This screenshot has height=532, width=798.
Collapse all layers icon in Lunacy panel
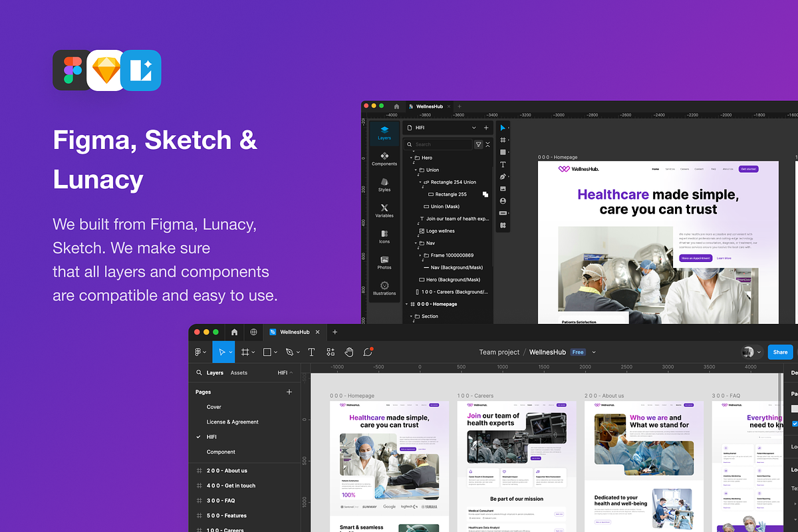(x=488, y=144)
